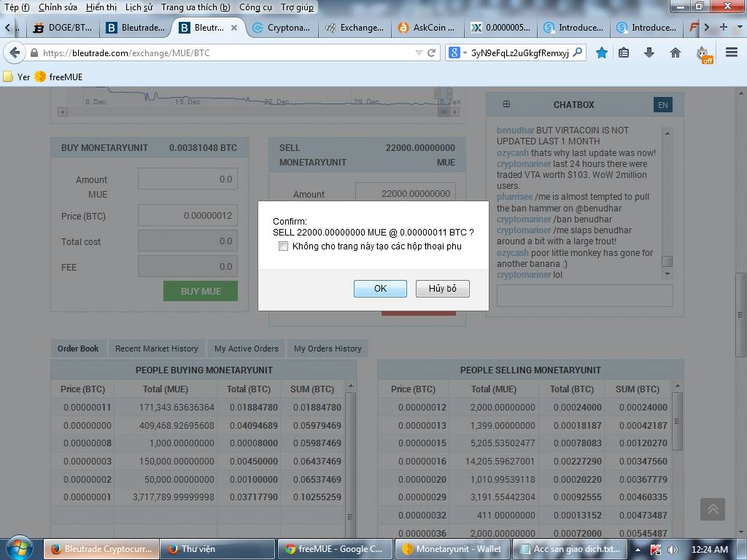This screenshot has width=747, height=560.
Task: Switch to the DOGE/BT... tab
Action: click(x=63, y=28)
